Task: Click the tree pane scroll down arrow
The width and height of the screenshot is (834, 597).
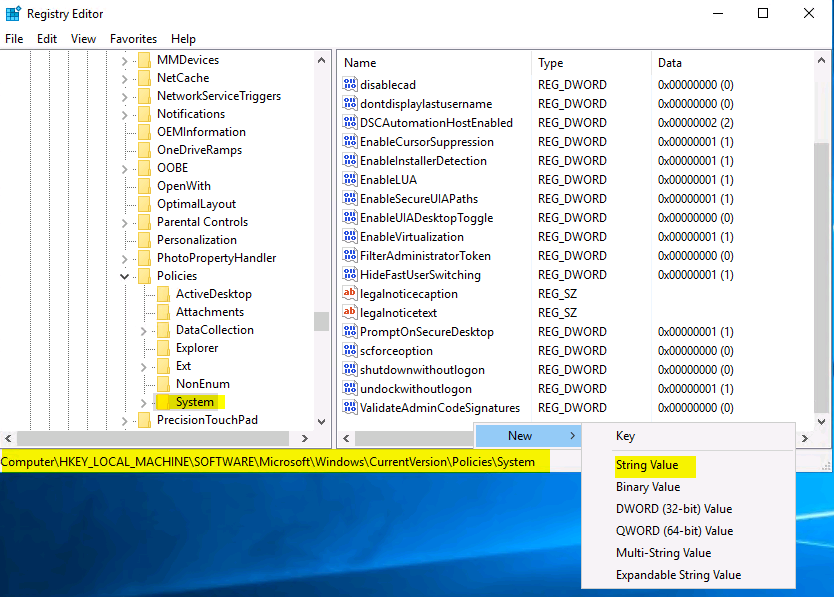Action: (321, 423)
